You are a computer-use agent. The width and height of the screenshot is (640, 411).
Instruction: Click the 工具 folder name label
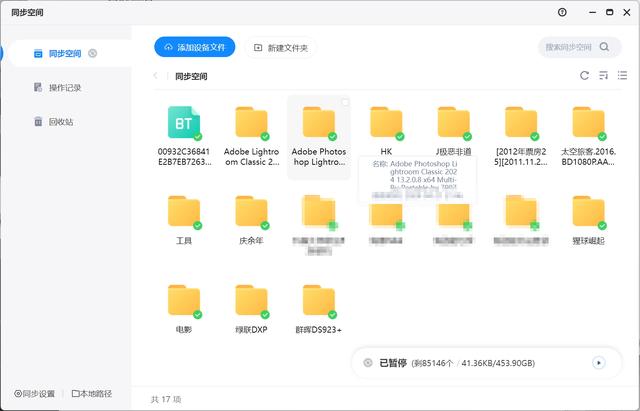tap(184, 241)
